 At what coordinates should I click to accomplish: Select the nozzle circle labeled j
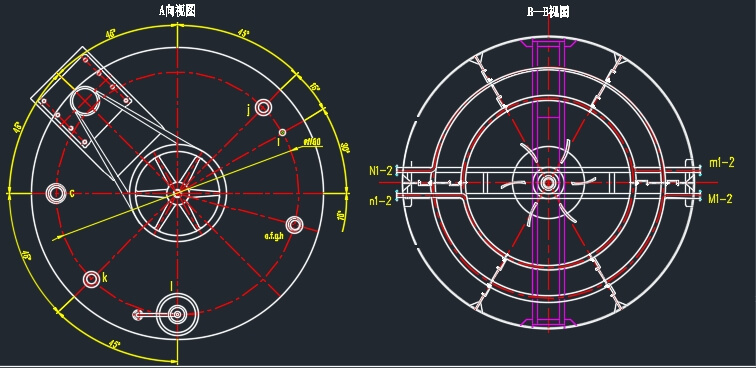(x=263, y=107)
